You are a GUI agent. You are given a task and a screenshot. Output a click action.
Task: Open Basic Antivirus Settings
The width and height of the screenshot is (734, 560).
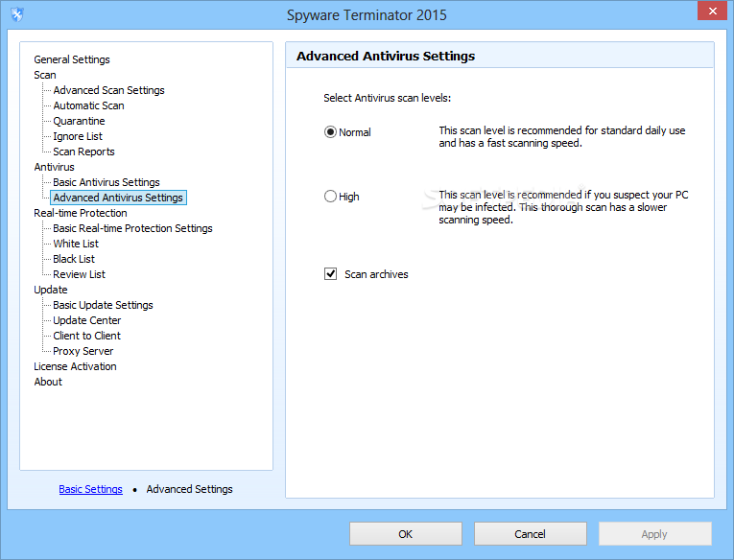click(107, 182)
